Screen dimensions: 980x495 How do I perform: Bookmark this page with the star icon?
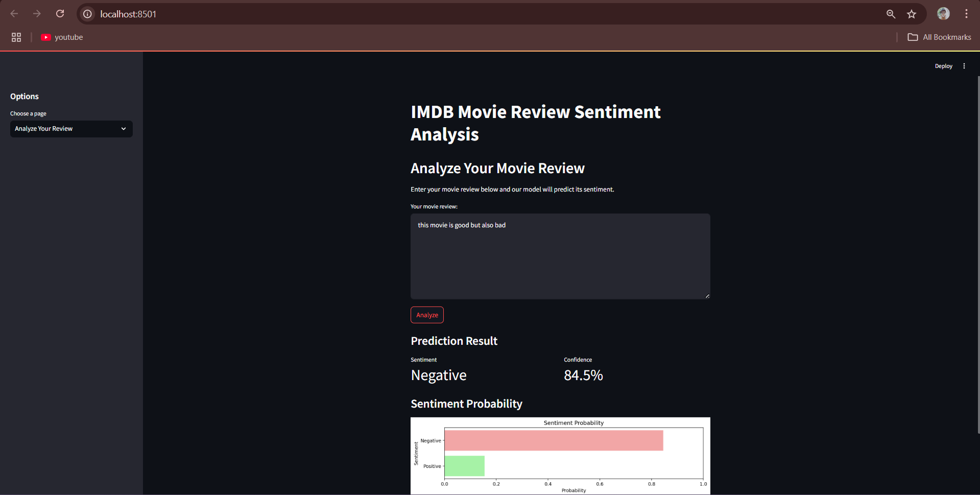(x=912, y=14)
